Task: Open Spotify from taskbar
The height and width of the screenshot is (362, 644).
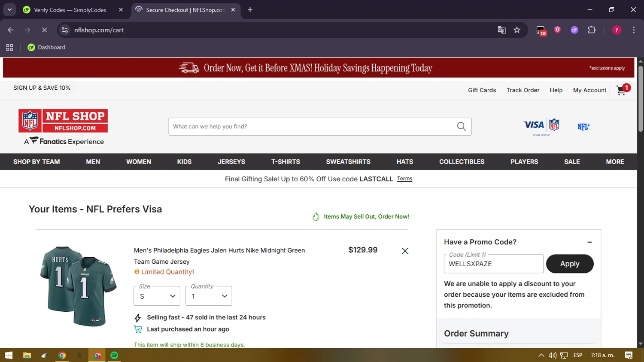Action: point(114,355)
